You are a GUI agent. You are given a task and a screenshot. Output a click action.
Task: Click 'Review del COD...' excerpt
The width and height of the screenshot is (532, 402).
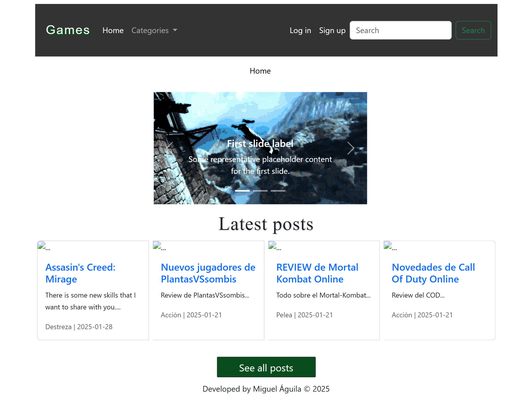click(418, 295)
